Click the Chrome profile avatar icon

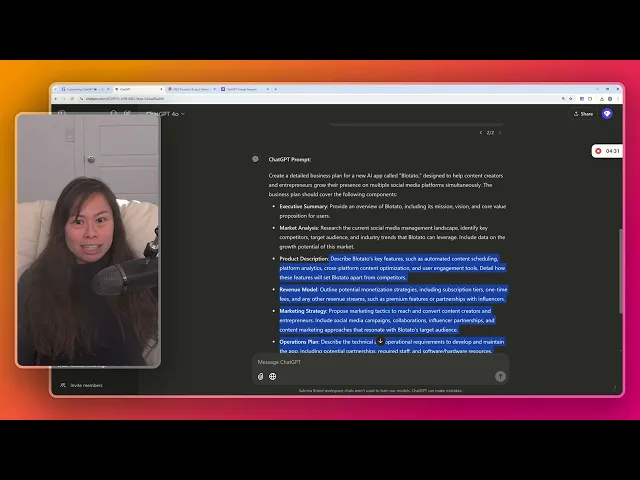tap(610, 99)
